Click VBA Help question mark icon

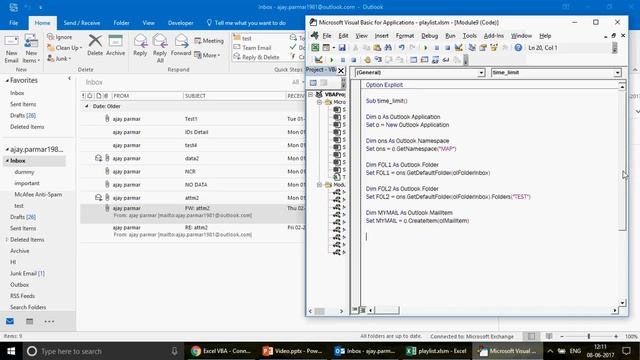(x=518, y=48)
